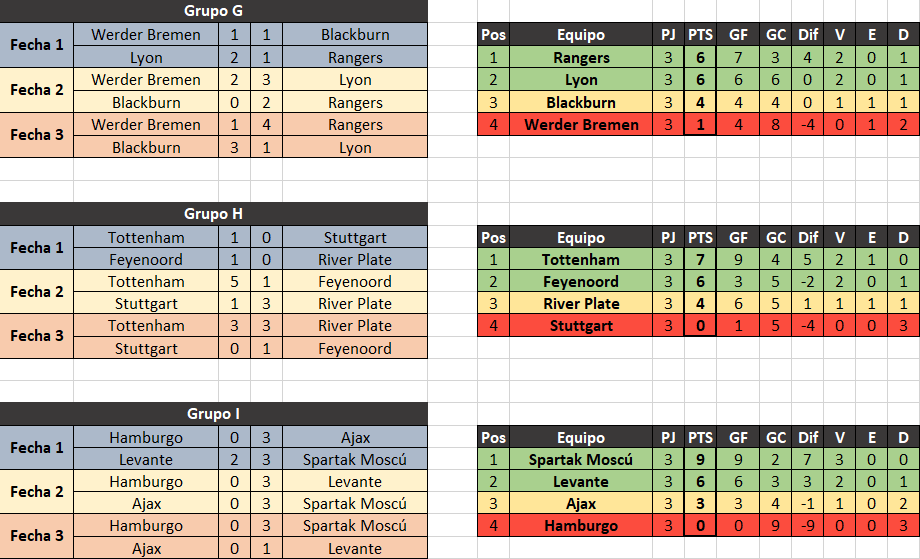Click the Fecha 1 cell in Grupo G
Image resolution: width=920 pixels, height=559 pixels.
coord(36,45)
